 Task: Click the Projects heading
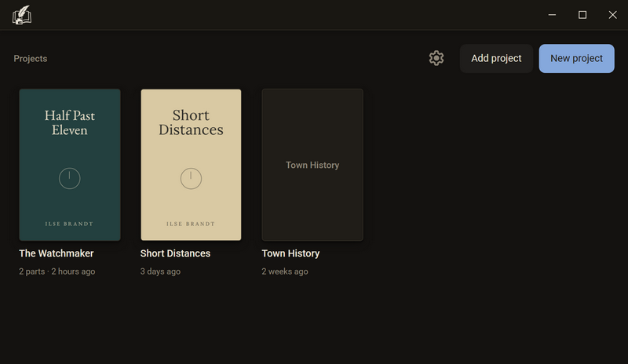pos(31,59)
